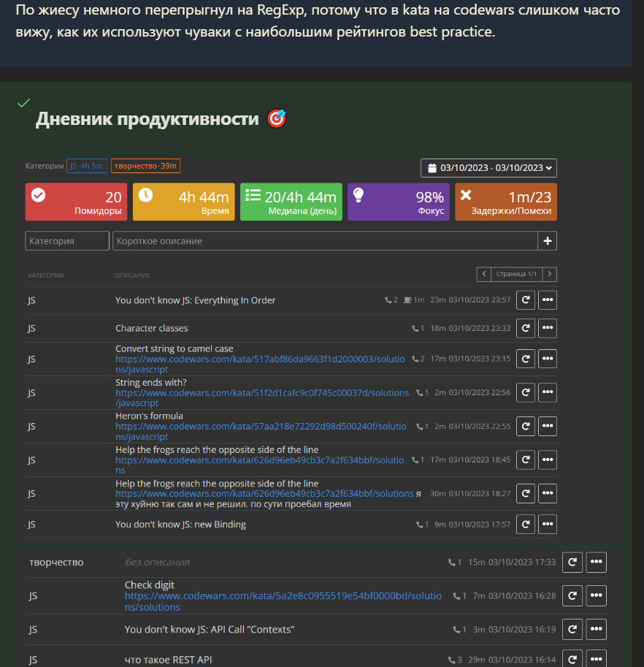The width and height of the screenshot is (644, 667).
Task: Select the 'Character classes' description
Action: (x=152, y=329)
